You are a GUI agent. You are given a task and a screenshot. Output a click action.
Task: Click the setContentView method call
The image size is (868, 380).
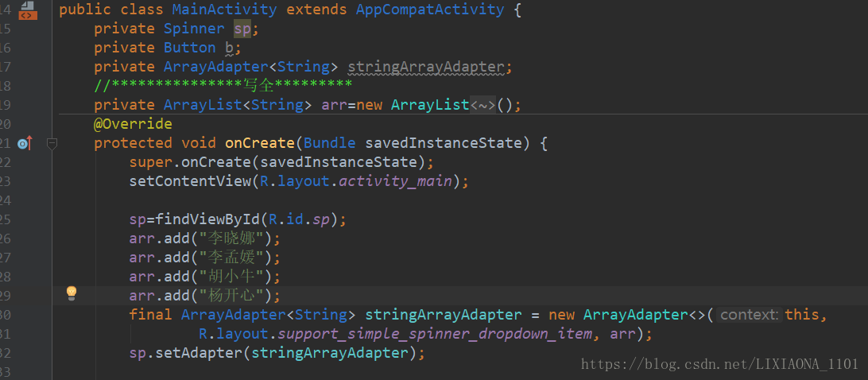click(x=190, y=182)
